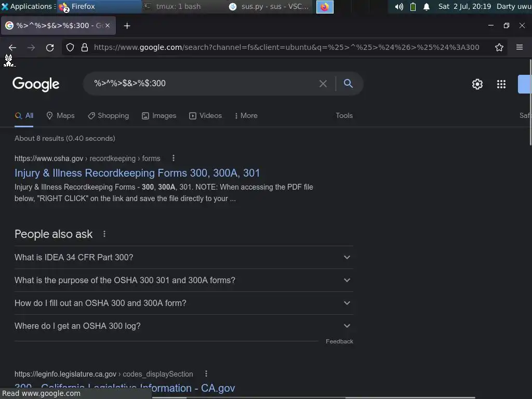This screenshot has width=532, height=399.
Task: Expand the OSHA 300 301 and 300A purpose question
Action: pos(183,280)
